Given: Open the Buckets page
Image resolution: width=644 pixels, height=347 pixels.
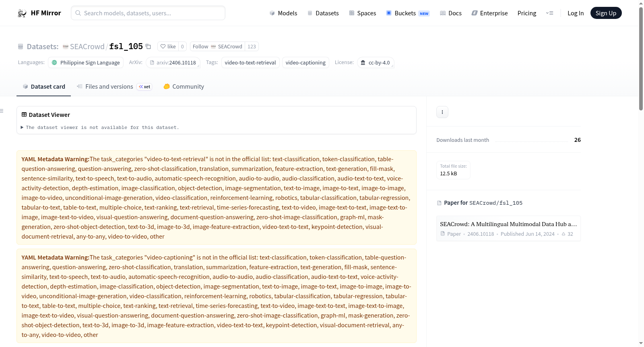Looking at the screenshot, I should (408, 13).
